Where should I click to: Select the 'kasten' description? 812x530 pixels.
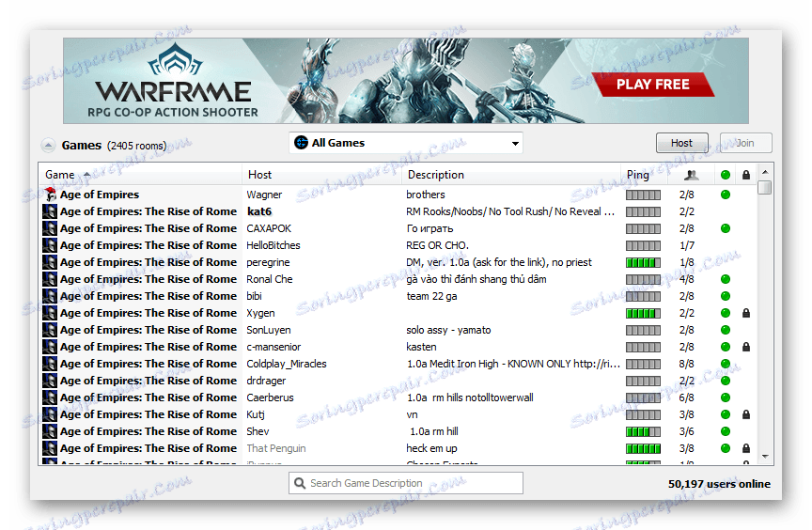[x=421, y=347]
